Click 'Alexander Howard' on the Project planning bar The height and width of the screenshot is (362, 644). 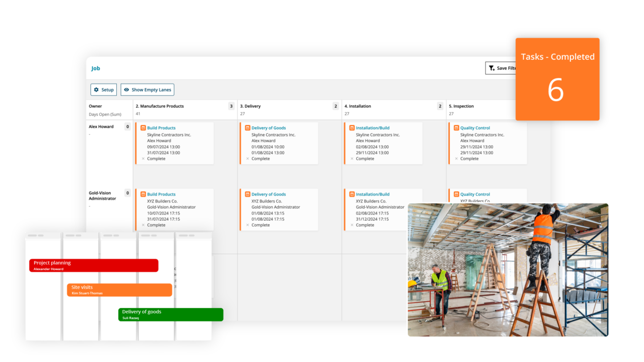click(48, 269)
